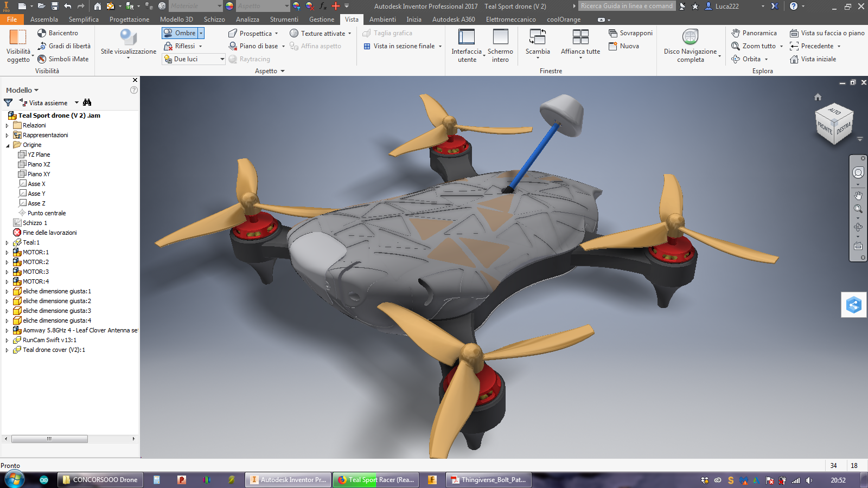Show Gradi di libertà degrees of freedom
This screenshot has height=488, width=868.
tap(64, 46)
